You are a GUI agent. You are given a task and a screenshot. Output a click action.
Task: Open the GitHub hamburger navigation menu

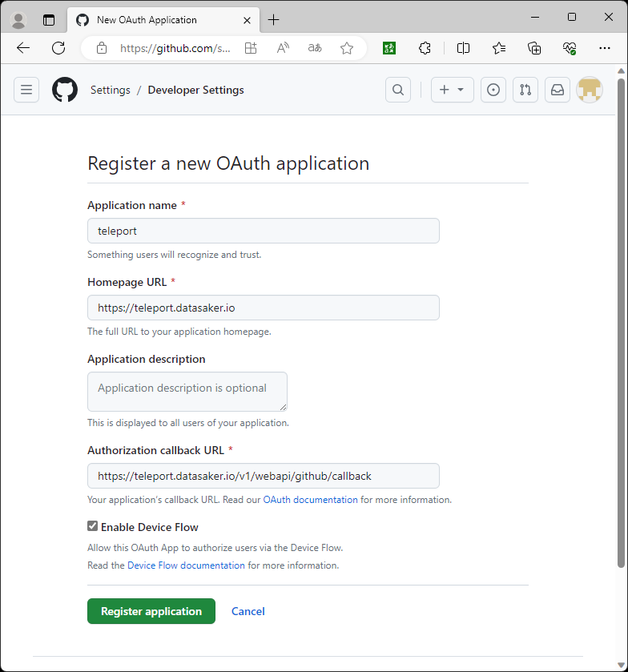(x=26, y=90)
